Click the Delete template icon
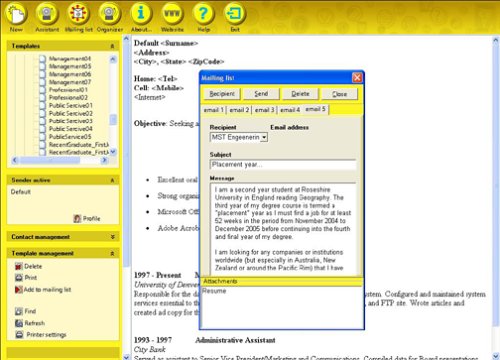Image resolution: width=500 pixels, height=360 pixels. click(x=19, y=266)
